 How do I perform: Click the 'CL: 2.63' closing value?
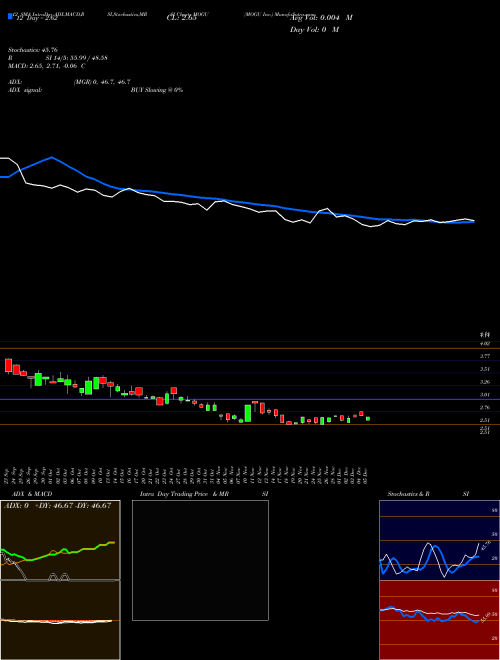coord(182,19)
